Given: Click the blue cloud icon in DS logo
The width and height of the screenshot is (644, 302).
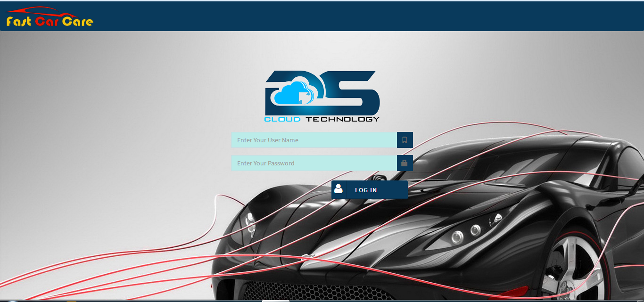Looking at the screenshot, I should pyautogui.click(x=290, y=93).
